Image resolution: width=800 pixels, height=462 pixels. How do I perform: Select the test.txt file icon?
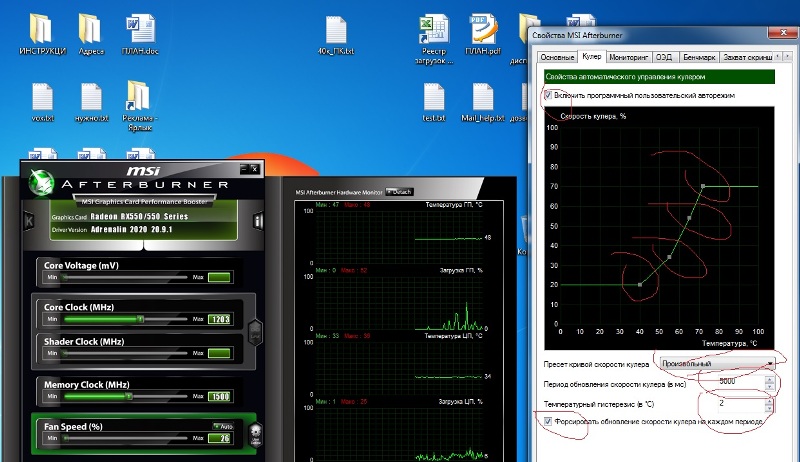pos(434,102)
